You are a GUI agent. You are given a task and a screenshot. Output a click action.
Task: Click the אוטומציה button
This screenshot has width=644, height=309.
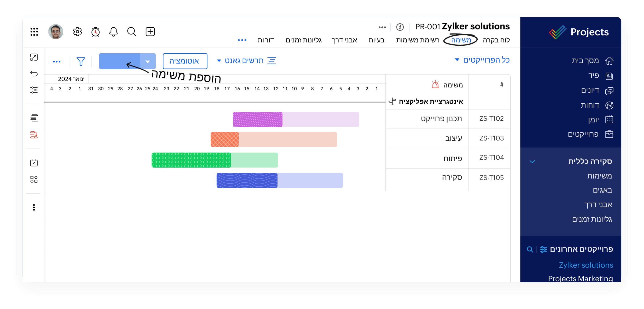(185, 61)
